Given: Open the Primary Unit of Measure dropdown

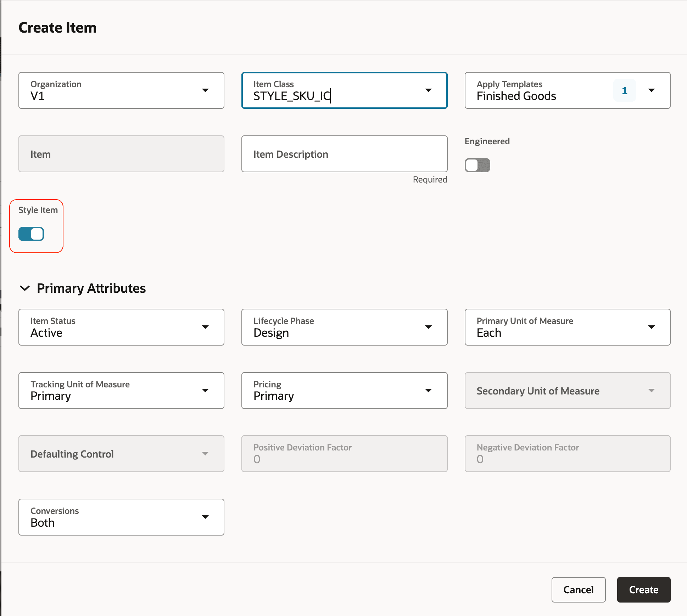Looking at the screenshot, I should pos(652,327).
